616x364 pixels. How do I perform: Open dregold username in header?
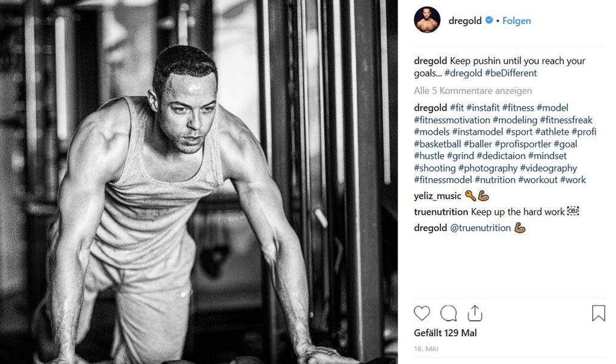point(465,21)
